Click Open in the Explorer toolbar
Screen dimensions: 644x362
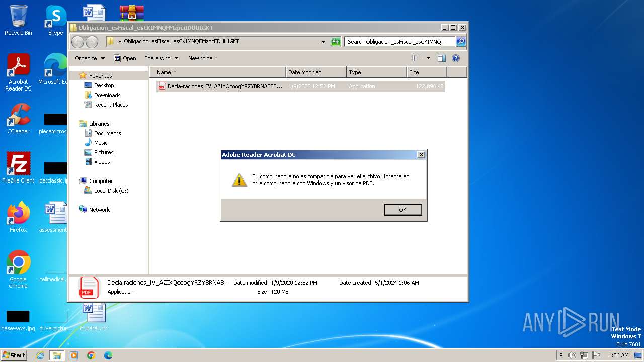(x=125, y=58)
